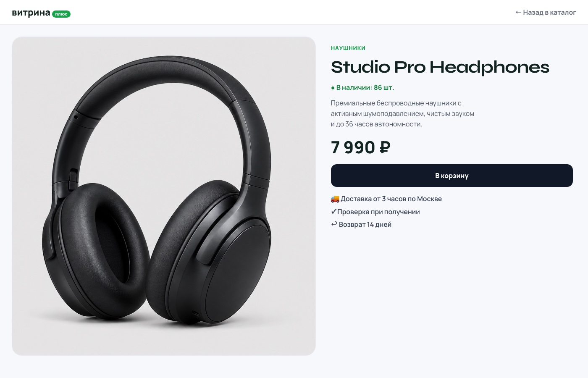Click the Studio Pro Headphones title
The height and width of the screenshot is (378, 588).
pos(440,67)
